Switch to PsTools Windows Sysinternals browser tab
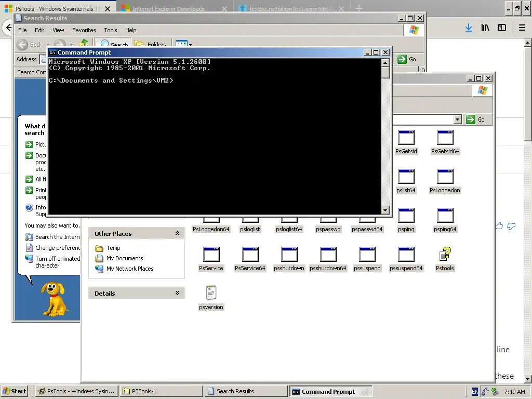The image size is (532, 399). (54, 8)
